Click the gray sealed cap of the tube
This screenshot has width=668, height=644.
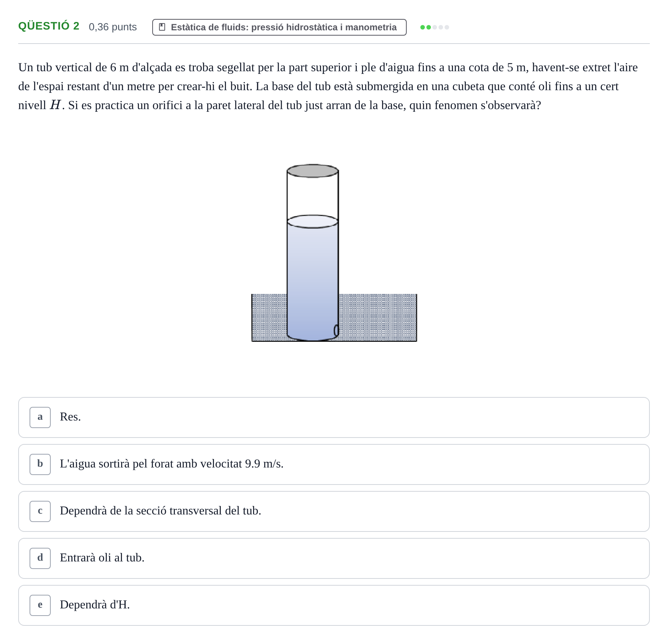coord(313,171)
